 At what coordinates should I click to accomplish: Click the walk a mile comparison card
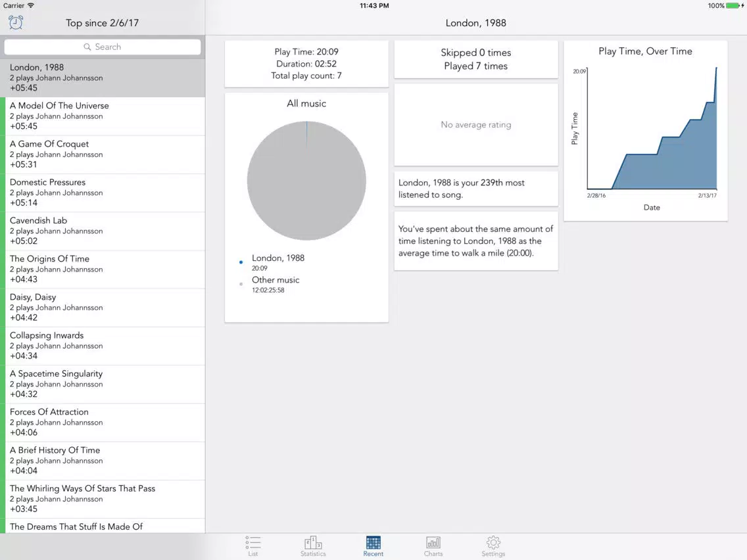tap(476, 241)
